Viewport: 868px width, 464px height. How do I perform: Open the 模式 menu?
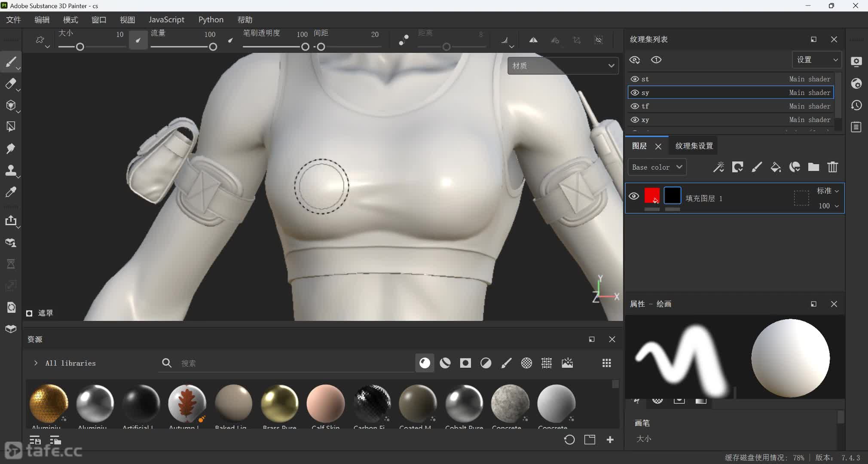pos(70,20)
